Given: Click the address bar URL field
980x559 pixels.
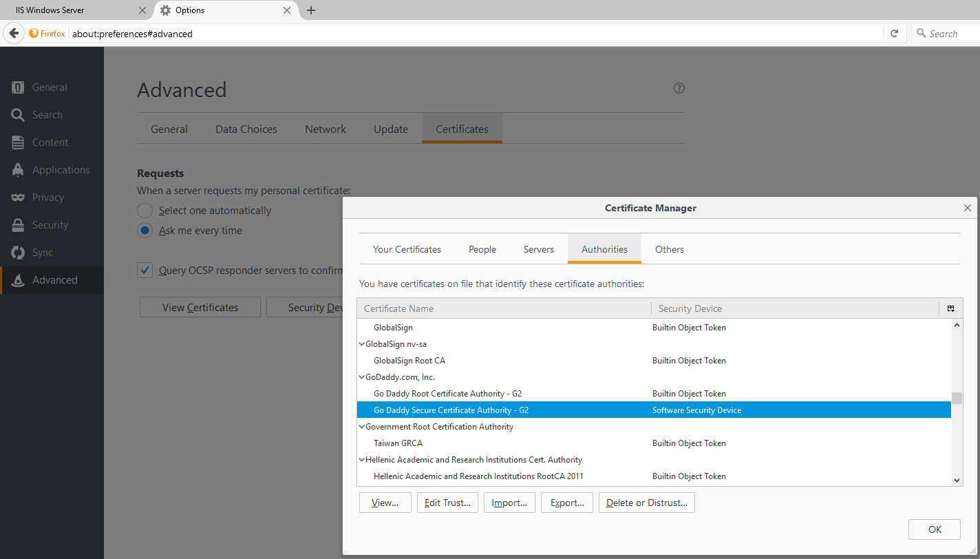Looking at the screenshot, I should pos(475,33).
